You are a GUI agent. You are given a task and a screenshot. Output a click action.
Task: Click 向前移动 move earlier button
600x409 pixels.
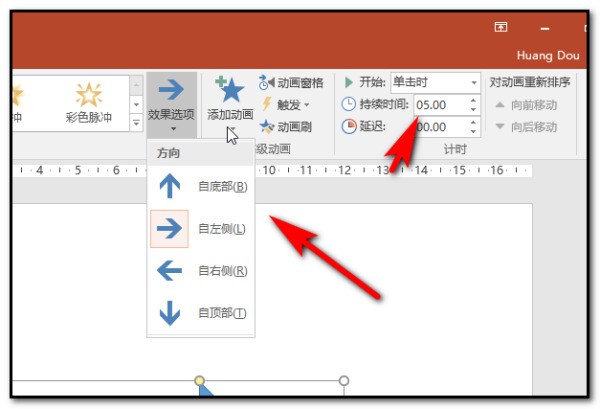point(526,105)
